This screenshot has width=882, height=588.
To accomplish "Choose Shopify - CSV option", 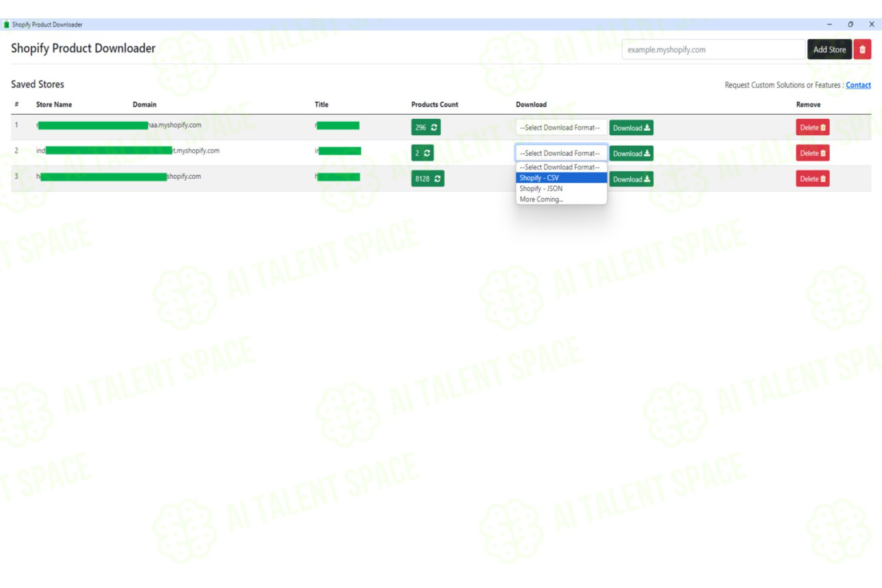I will click(561, 178).
